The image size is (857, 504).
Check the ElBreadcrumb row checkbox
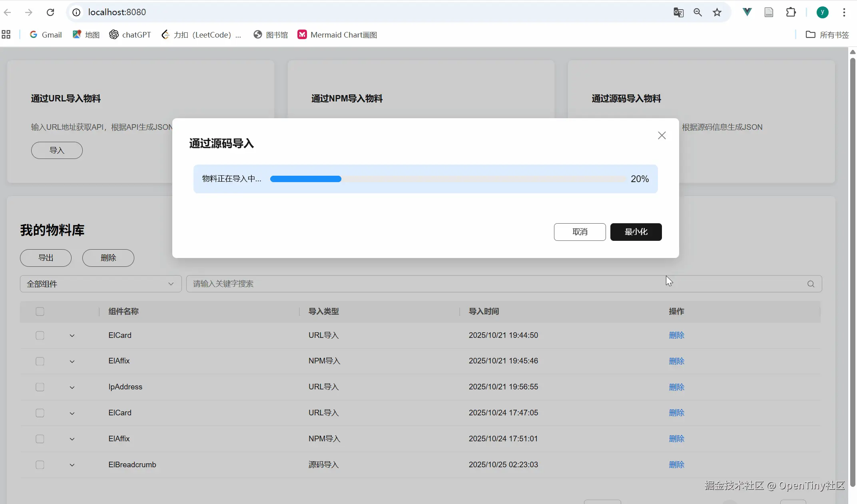(40, 465)
